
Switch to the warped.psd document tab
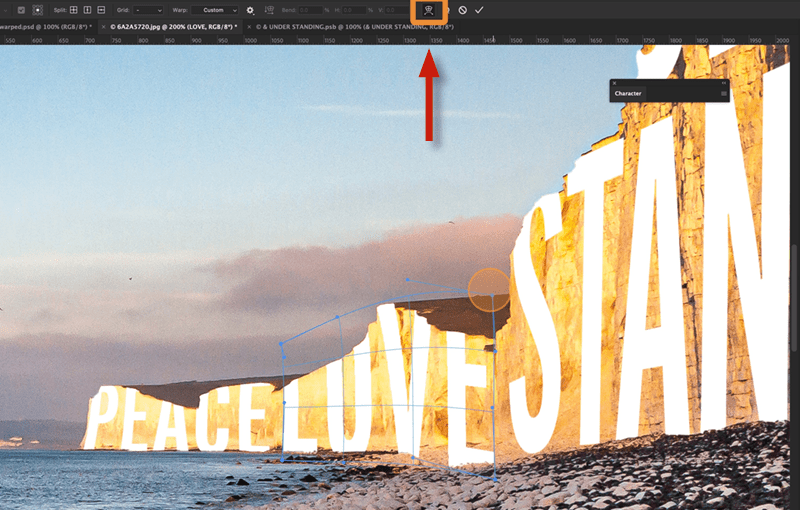46,26
